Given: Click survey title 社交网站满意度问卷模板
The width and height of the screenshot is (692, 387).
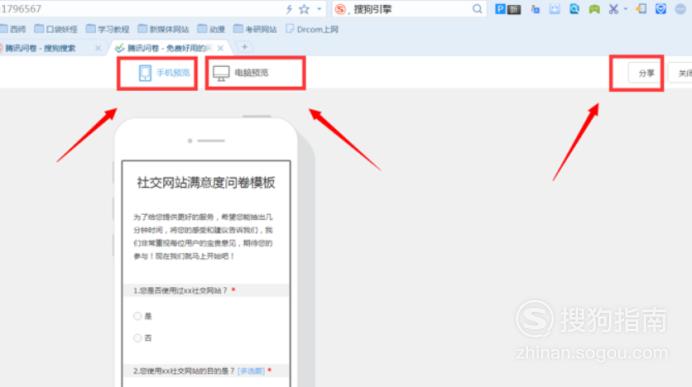Looking at the screenshot, I should (x=206, y=182).
